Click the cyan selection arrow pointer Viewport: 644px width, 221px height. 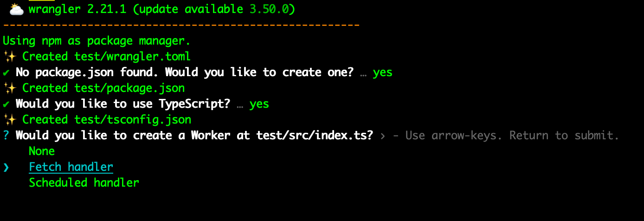[6, 167]
